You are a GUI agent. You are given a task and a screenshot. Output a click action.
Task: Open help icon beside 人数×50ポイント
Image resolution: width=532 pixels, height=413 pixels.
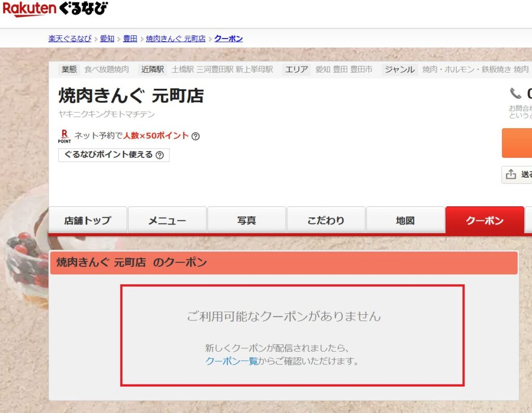pyautogui.click(x=195, y=137)
